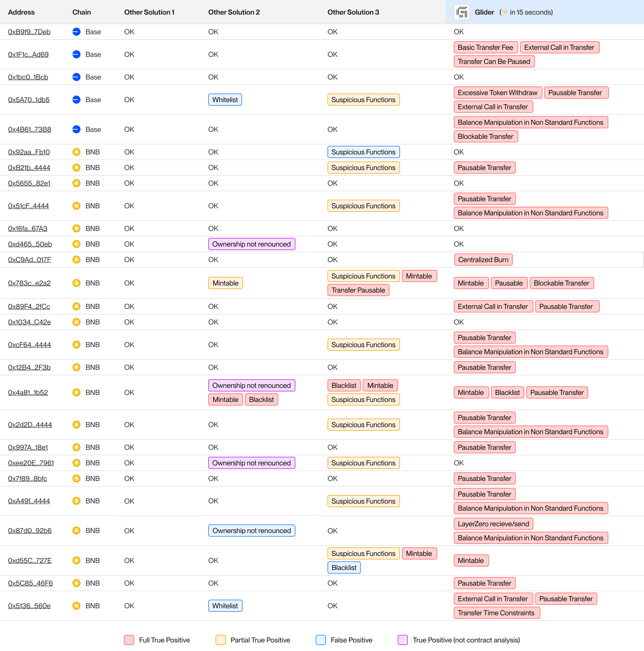Open address link 0x783c...e2a2

coord(29,283)
